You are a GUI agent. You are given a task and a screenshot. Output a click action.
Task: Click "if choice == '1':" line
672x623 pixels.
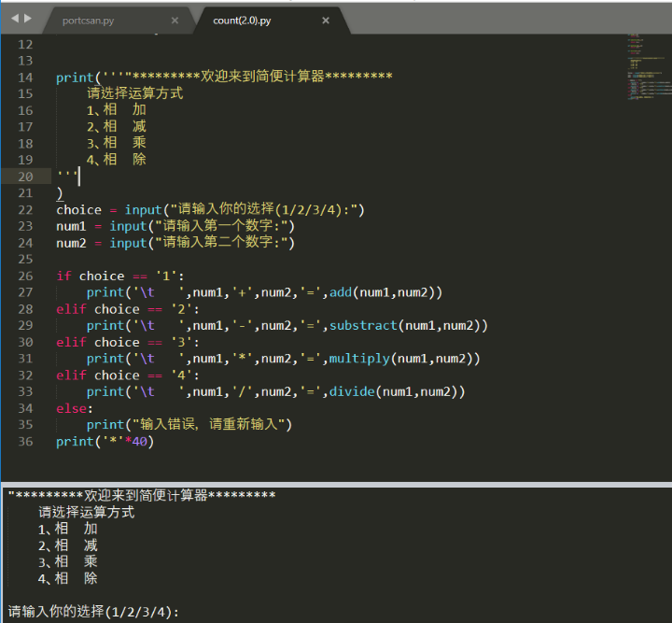click(x=120, y=276)
